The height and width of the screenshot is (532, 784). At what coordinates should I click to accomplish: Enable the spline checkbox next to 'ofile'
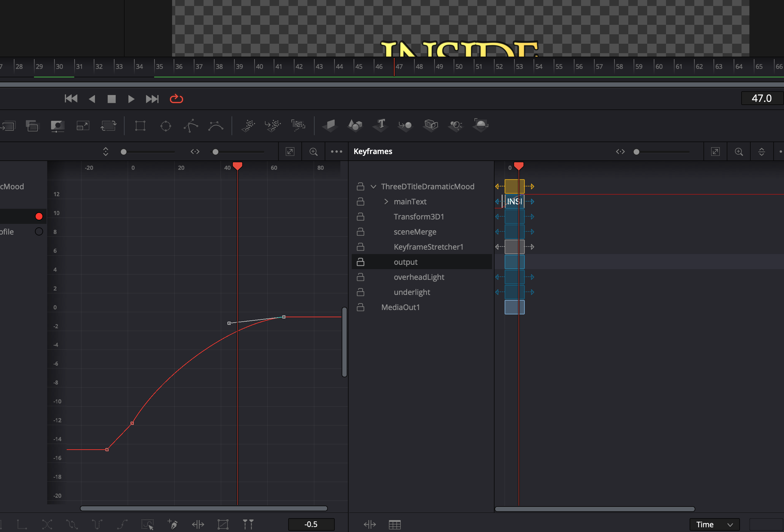point(39,232)
